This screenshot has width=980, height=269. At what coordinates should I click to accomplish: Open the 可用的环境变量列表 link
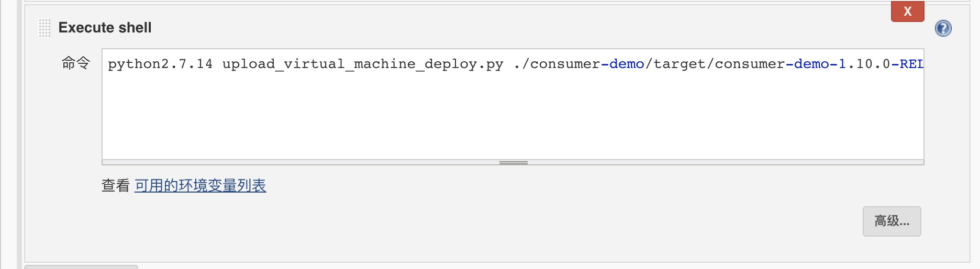point(200,186)
